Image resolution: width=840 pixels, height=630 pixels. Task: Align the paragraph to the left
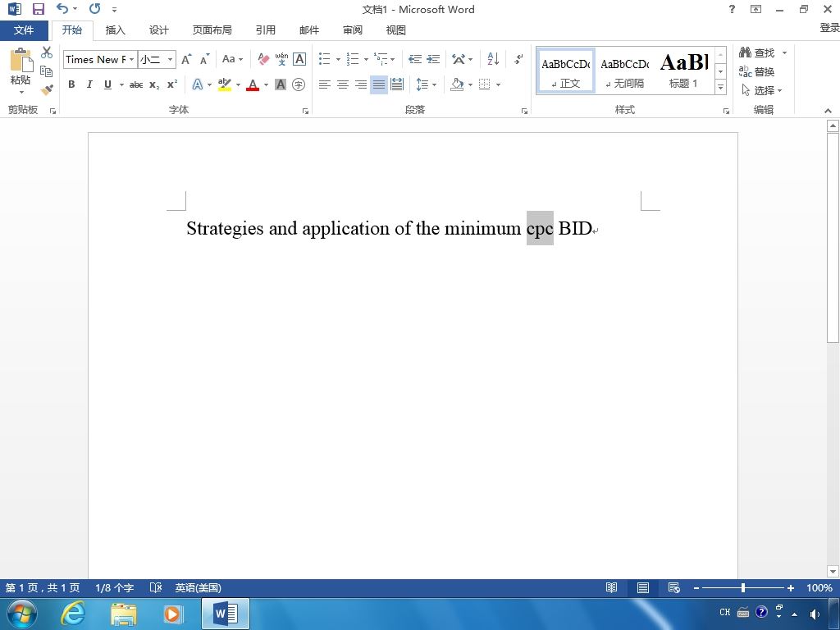(x=324, y=84)
